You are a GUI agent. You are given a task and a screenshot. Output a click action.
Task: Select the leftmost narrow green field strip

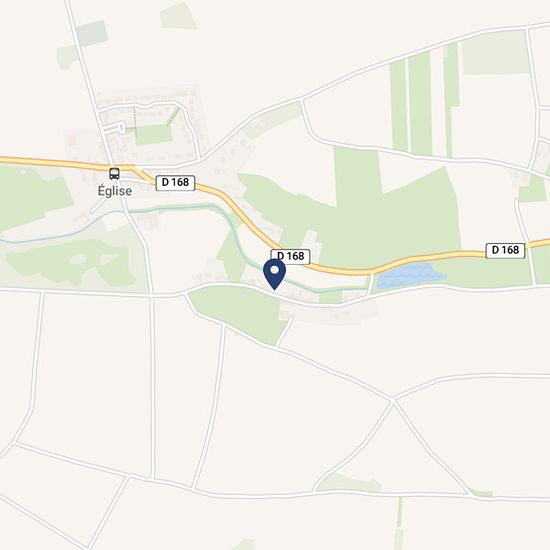pyautogui.click(x=398, y=105)
